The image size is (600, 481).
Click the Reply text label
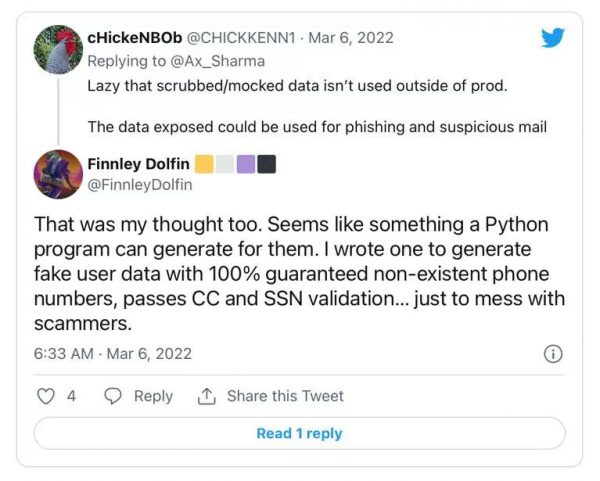pyautogui.click(x=153, y=396)
